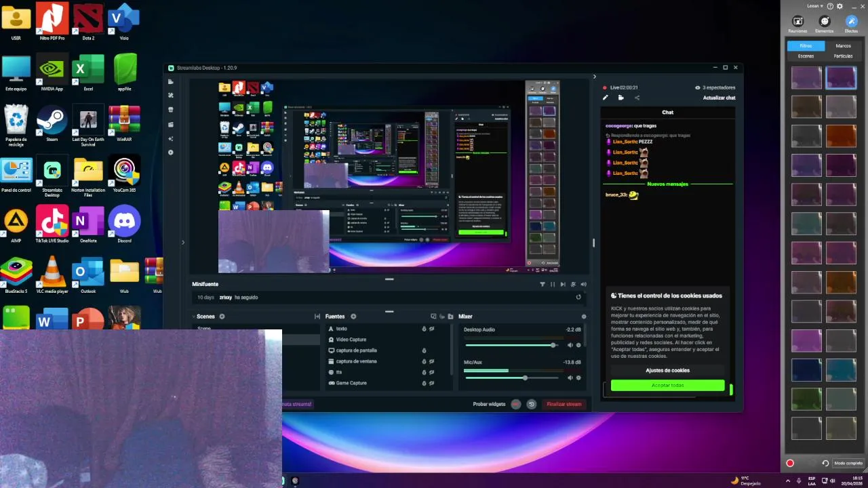Open the Elementos section in YouCam
Viewport: 868px width, 488px height.
coord(825,24)
